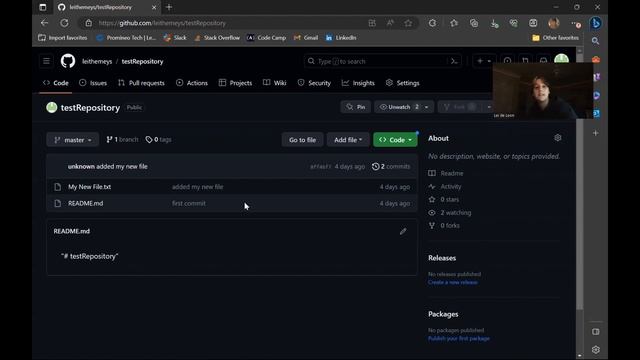Expand the Add file dropdown
The width and height of the screenshot is (640, 360).
348,140
